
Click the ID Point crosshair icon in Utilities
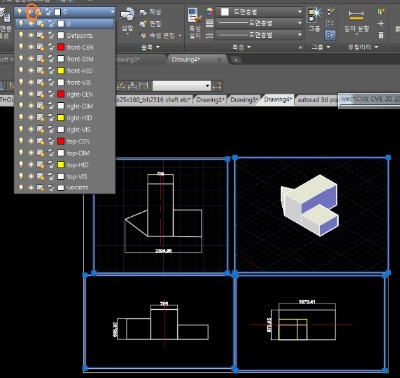(381, 23)
